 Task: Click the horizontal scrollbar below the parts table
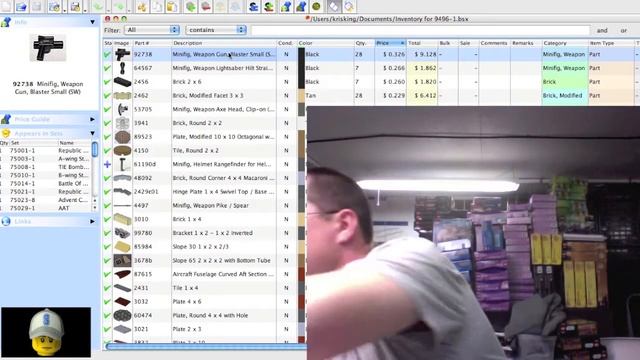click(206, 347)
